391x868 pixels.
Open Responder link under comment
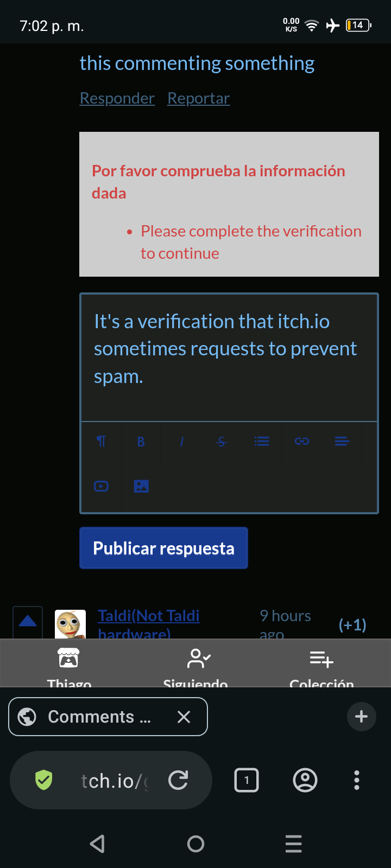117,98
